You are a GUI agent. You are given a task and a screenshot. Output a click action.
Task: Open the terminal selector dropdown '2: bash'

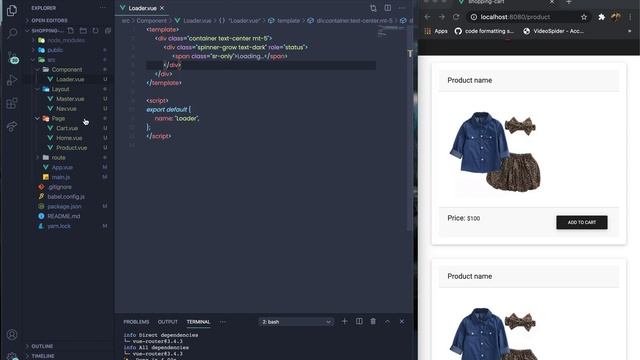coord(296,322)
